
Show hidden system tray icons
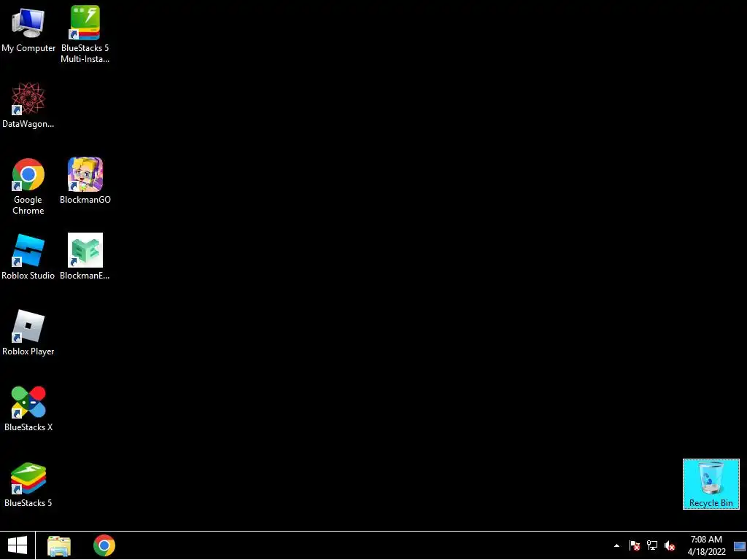point(617,545)
